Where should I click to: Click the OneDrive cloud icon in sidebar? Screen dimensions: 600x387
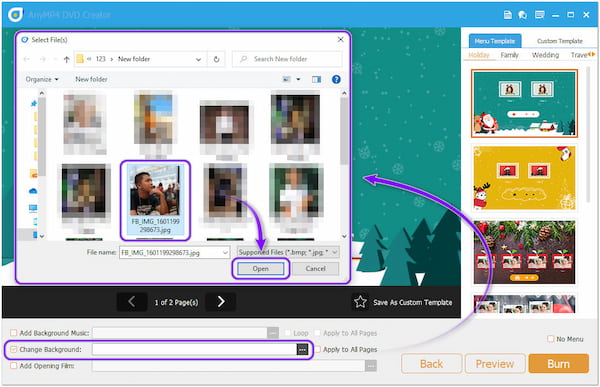pyautogui.click(x=33, y=191)
